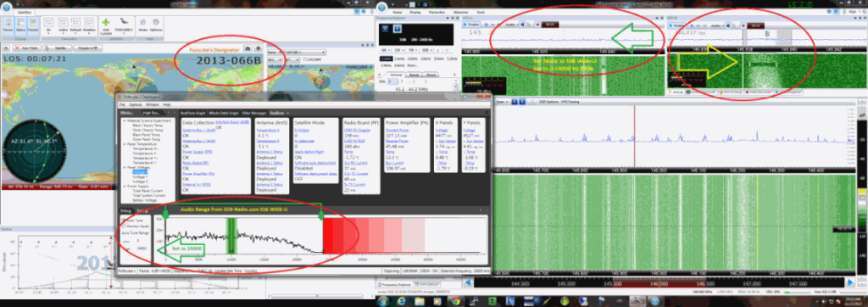The image size is (868, 307).
Task: Open Internet Explorer from the taskbar
Action: point(401,300)
